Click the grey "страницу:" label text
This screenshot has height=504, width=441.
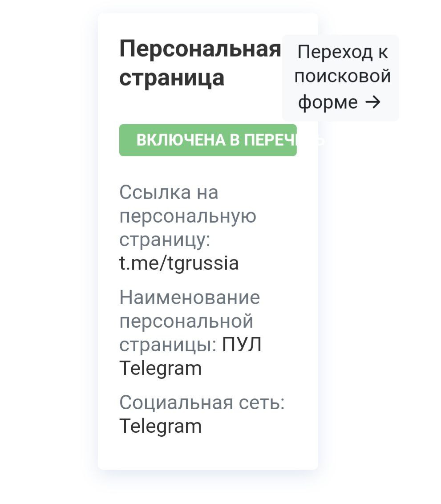point(165,240)
